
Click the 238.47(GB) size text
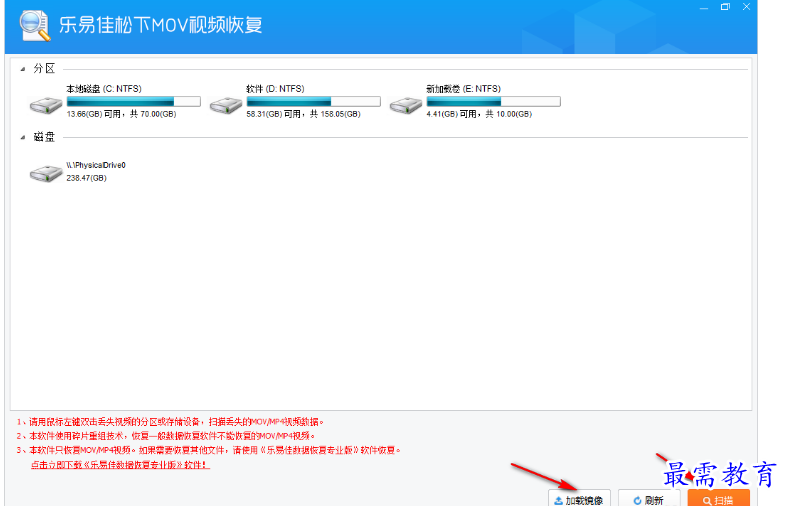(86, 178)
